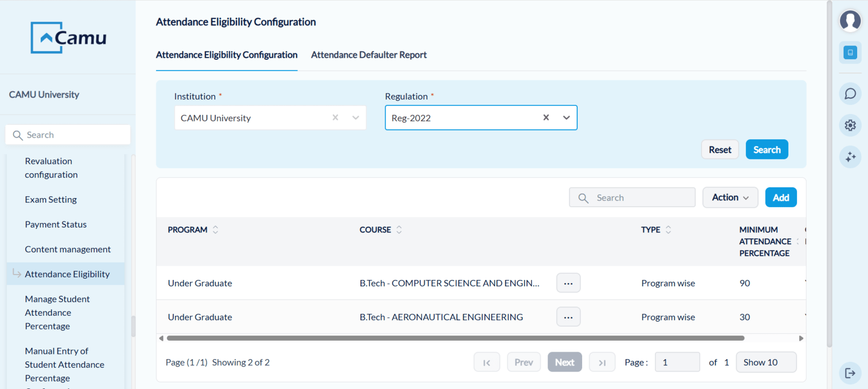
Task: Focus the table Search field
Action: point(633,197)
